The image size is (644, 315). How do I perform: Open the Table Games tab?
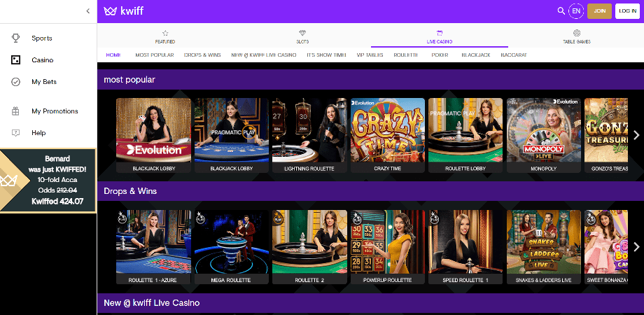pos(577,36)
